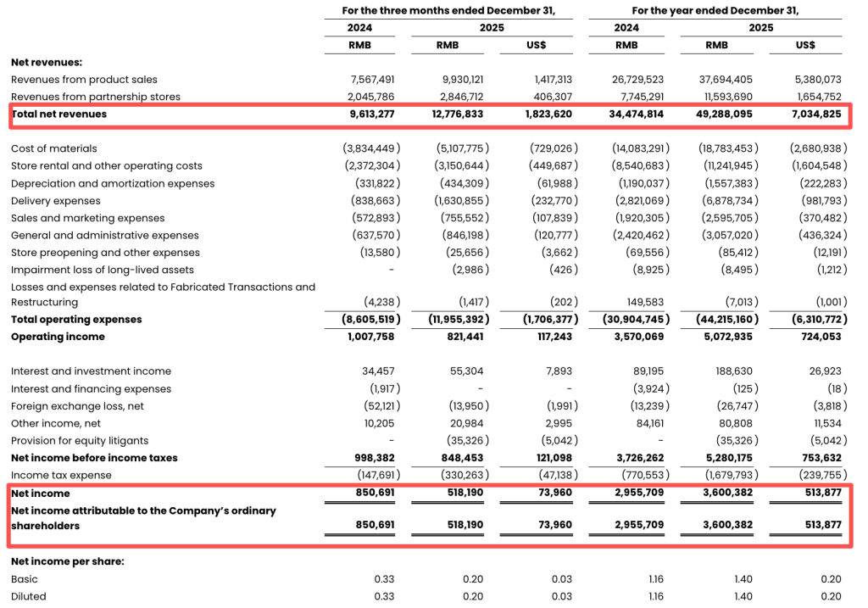Viewport: 868px width, 608px height.
Task: Click the "Revenues from product sales" label
Action: 83,80
